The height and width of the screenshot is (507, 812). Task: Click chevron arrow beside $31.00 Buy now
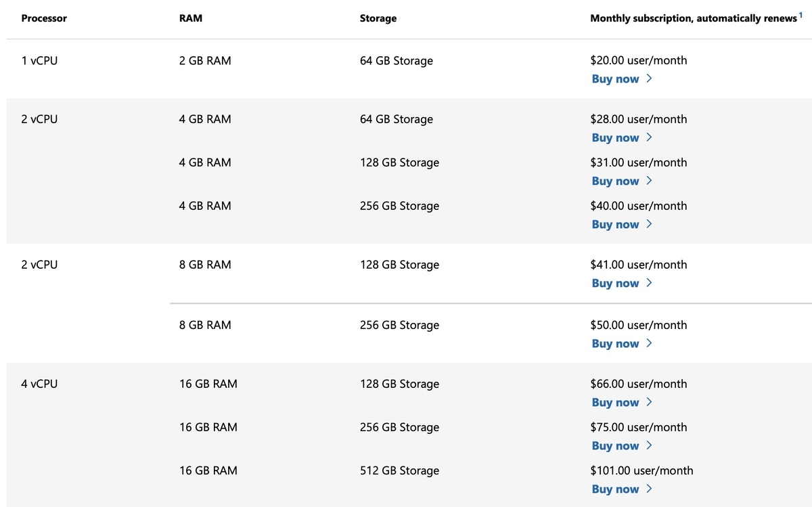[650, 181]
